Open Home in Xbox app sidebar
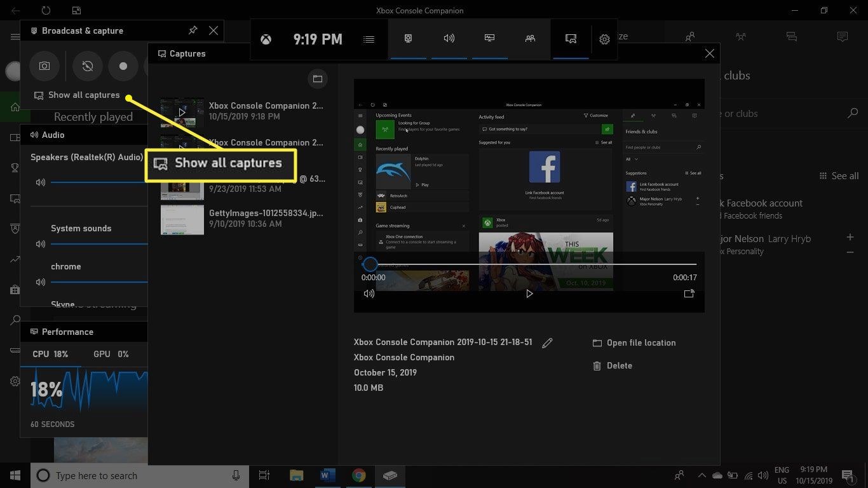The height and width of the screenshot is (488, 868). (x=15, y=107)
